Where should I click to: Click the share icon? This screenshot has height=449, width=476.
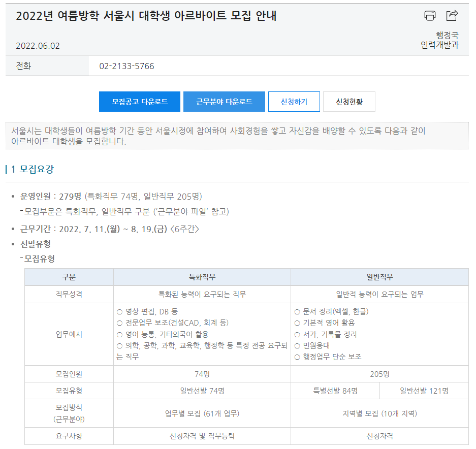(452, 16)
